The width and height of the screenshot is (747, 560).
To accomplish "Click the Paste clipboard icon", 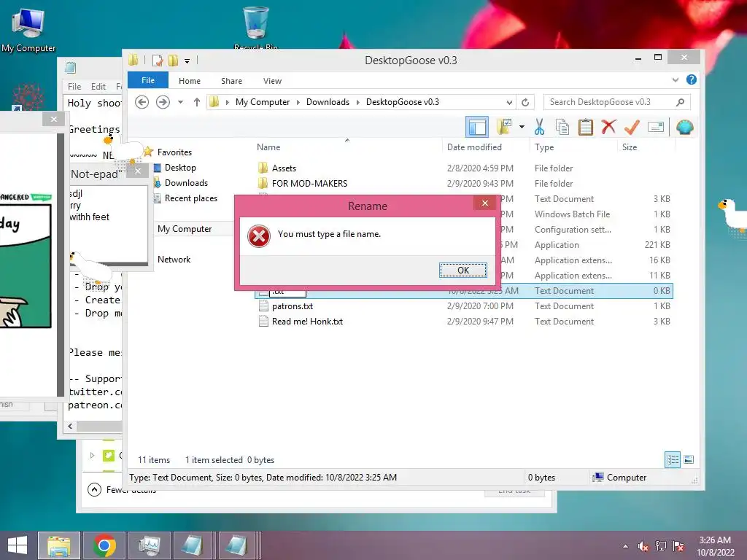I will (x=586, y=127).
